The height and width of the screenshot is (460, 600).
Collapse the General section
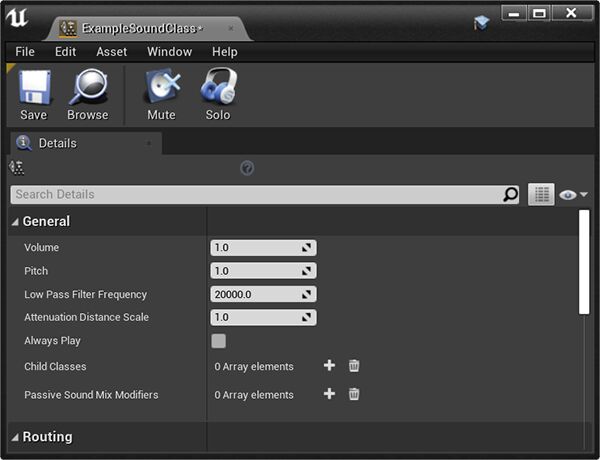tap(15, 222)
